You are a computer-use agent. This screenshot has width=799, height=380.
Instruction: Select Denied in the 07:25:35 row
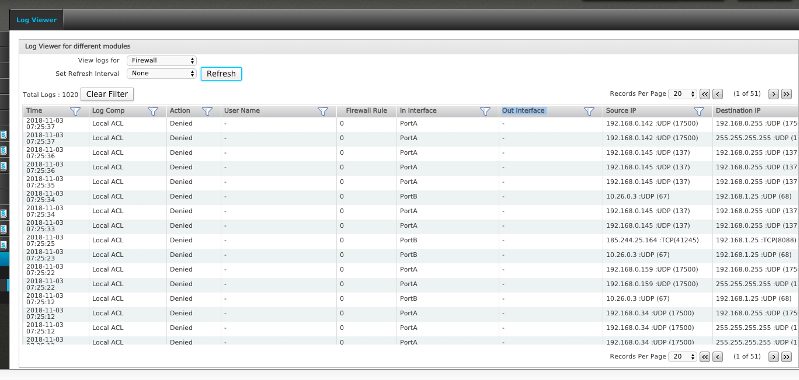pos(181,182)
